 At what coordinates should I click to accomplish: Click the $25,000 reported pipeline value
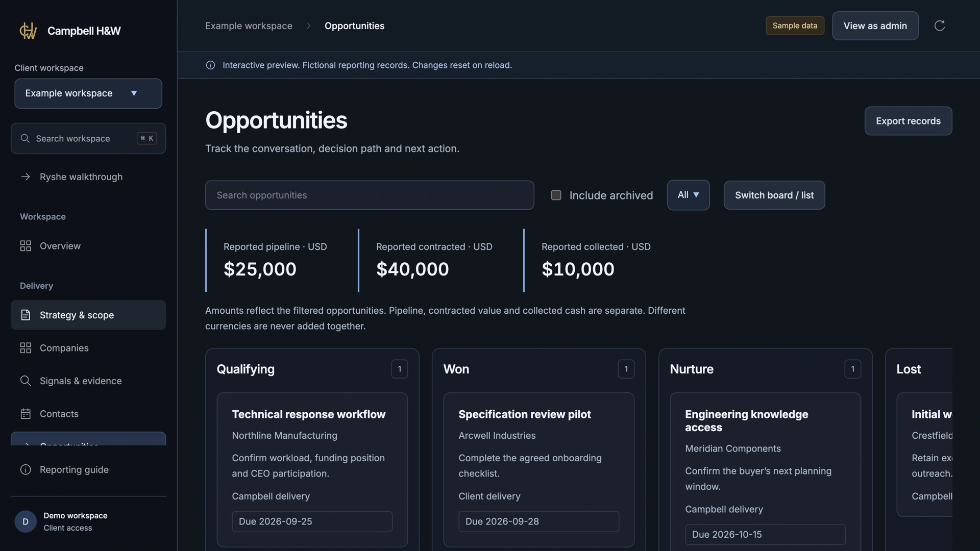tap(260, 269)
